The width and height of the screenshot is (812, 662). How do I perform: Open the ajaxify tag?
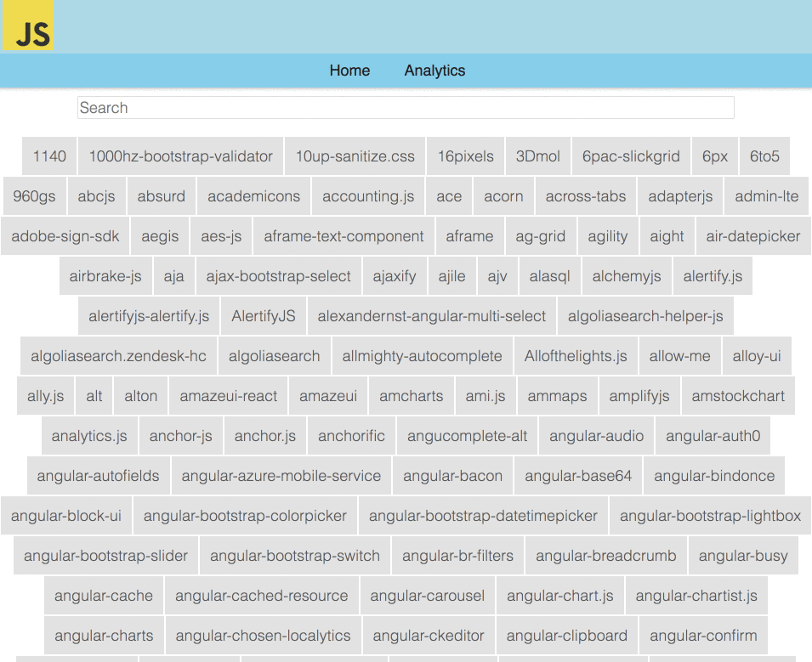(x=394, y=276)
